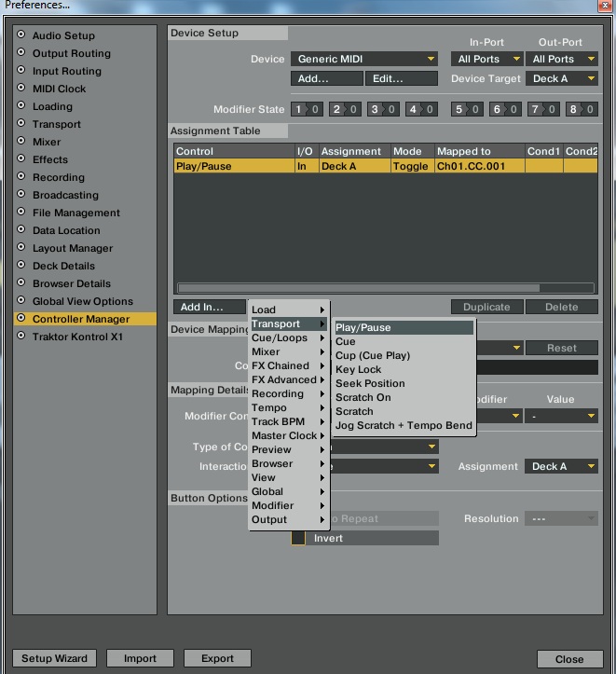
Task: Select Transport in the Add In menu
Action: click(288, 323)
